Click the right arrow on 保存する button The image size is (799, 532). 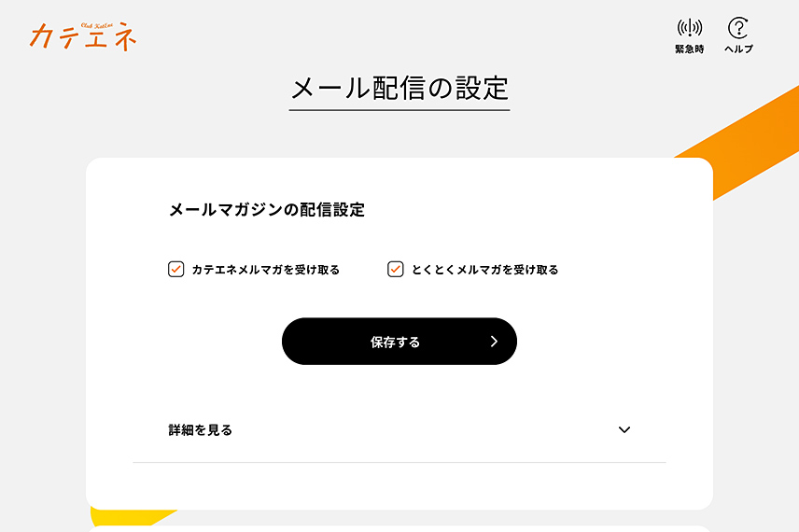click(x=494, y=342)
